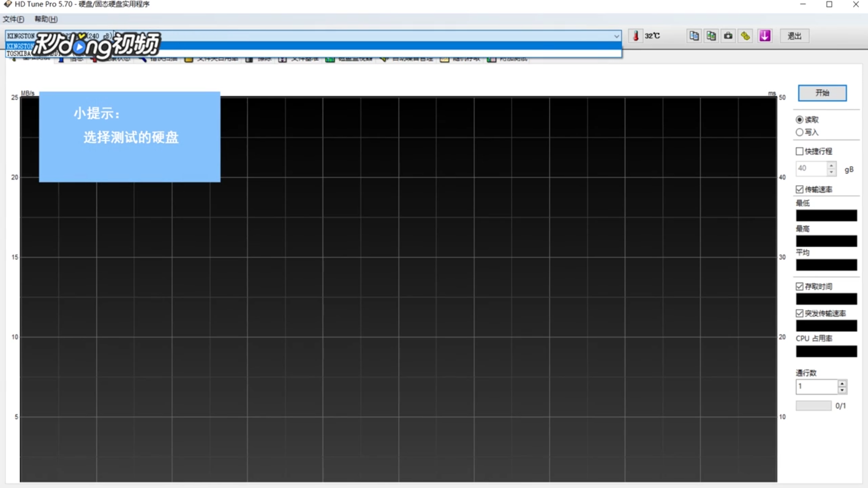Click the 退出 exit button
The width and height of the screenshot is (868, 488).
pyautogui.click(x=795, y=36)
